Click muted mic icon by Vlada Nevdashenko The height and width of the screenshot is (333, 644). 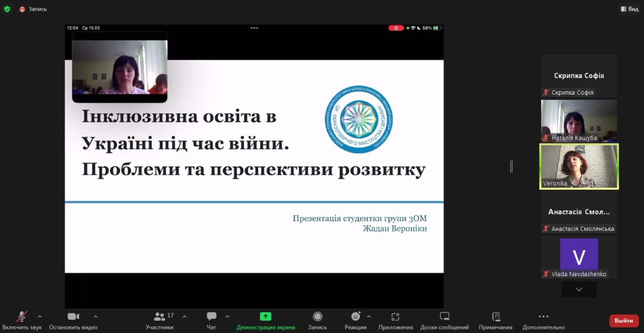[546, 274]
